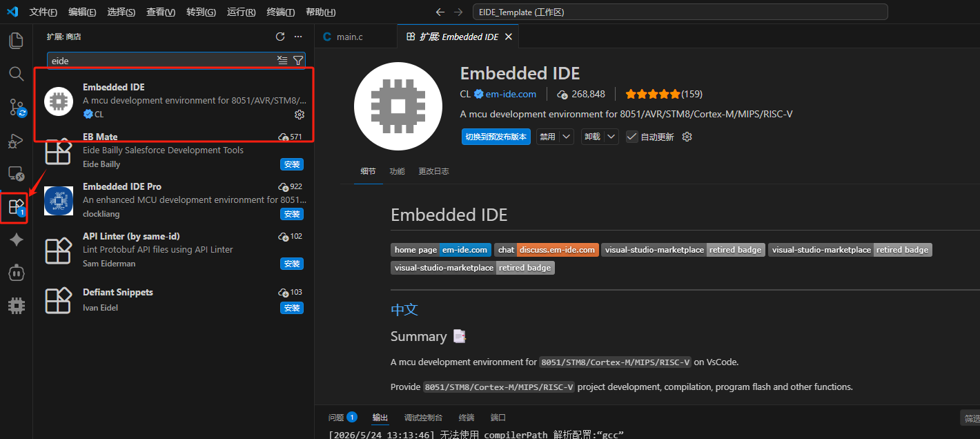The height and width of the screenshot is (439, 980).
Task: Switch to the Problems panel tab
Action: tap(342, 418)
